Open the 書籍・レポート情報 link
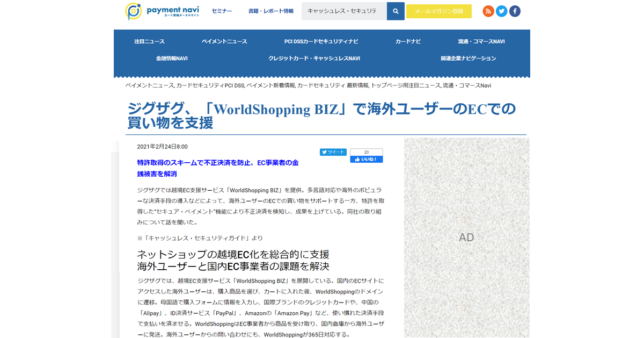This screenshot has height=338, width=644. (271, 11)
